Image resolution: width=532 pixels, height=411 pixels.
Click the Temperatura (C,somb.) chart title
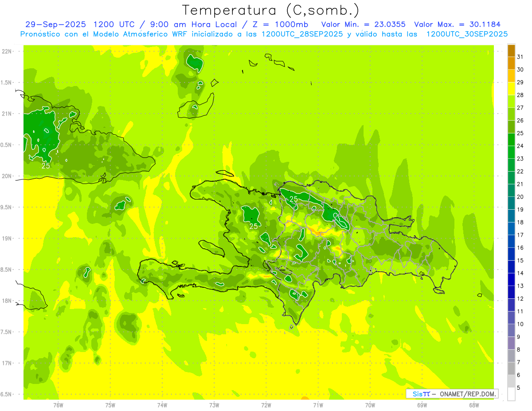click(270, 10)
